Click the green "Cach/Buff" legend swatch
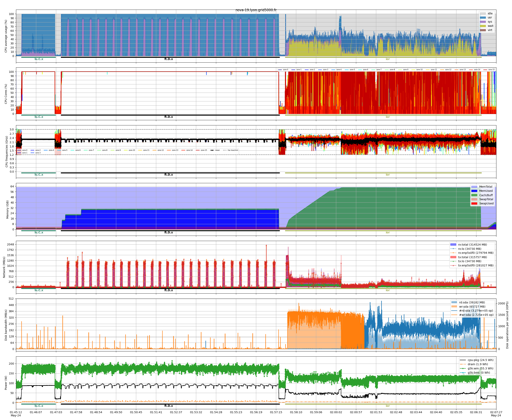Viewport: 512px width, 420px height. [x=474, y=195]
